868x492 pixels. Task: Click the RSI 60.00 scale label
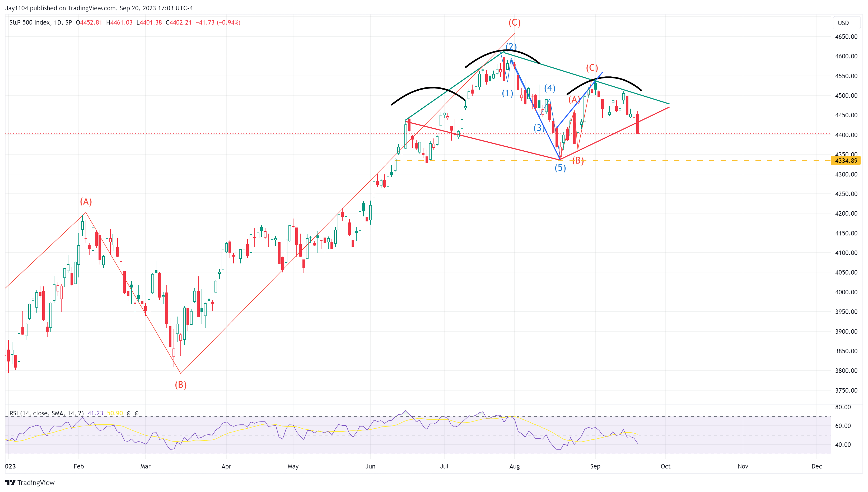(843, 426)
